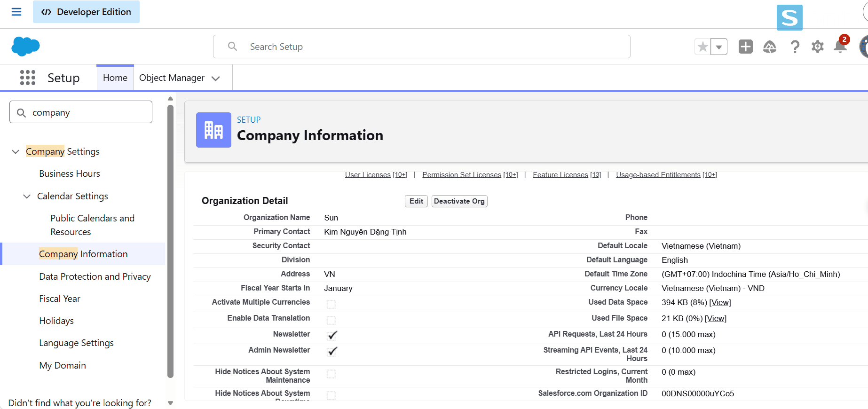Open Data Protection and Privacy
868x409 pixels.
95,276
